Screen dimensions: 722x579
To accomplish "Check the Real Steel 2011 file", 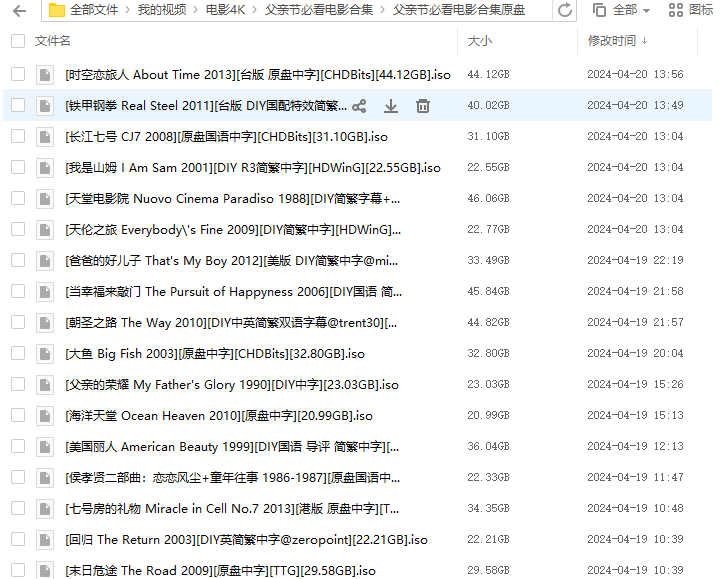I will coord(18,105).
